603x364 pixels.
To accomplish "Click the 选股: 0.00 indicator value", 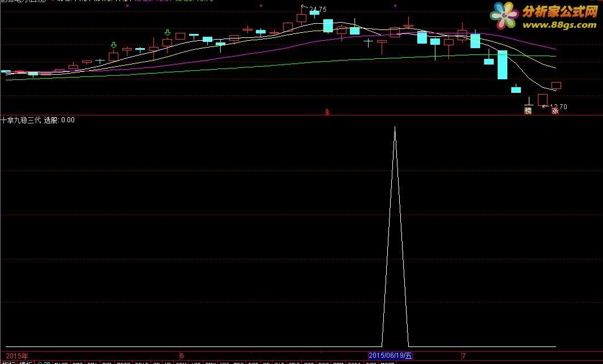I will (x=59, y=120).
